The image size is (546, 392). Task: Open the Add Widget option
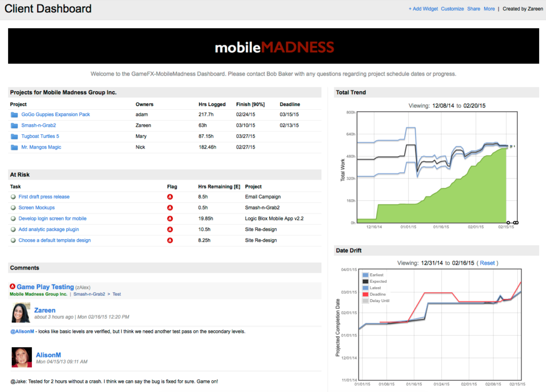[423, 9]
